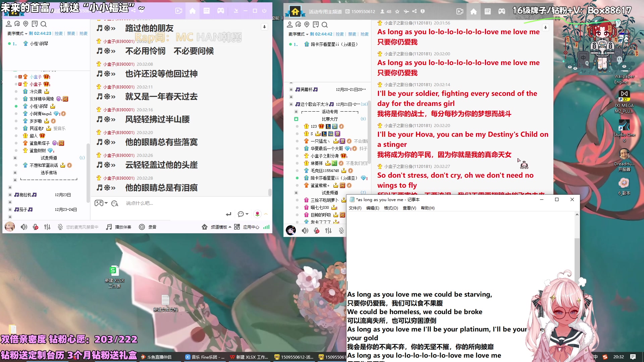Expand the orange up-chevron beside flower icon
The height and width of the screenshot is (362, 644).
point(266,214)
